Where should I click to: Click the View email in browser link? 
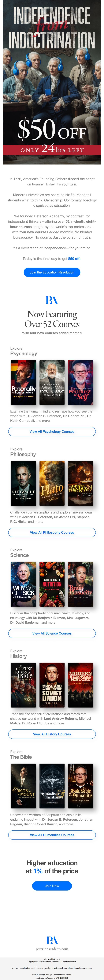click(52, 959)
